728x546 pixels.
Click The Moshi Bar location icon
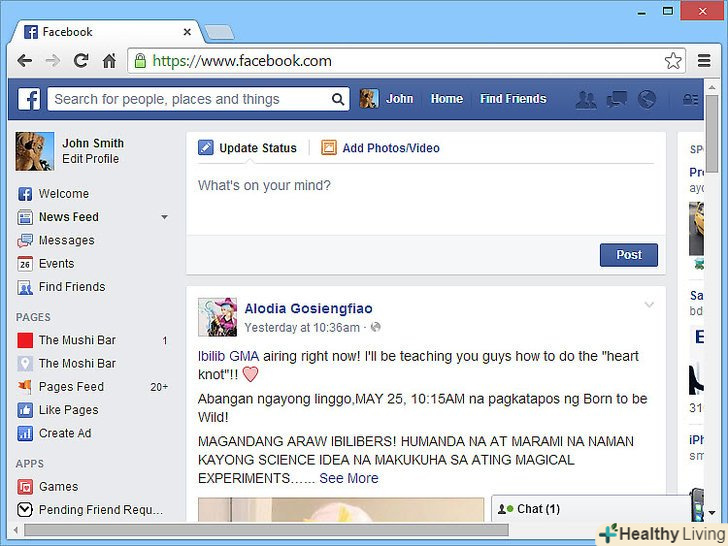click(x=25, y=364)
